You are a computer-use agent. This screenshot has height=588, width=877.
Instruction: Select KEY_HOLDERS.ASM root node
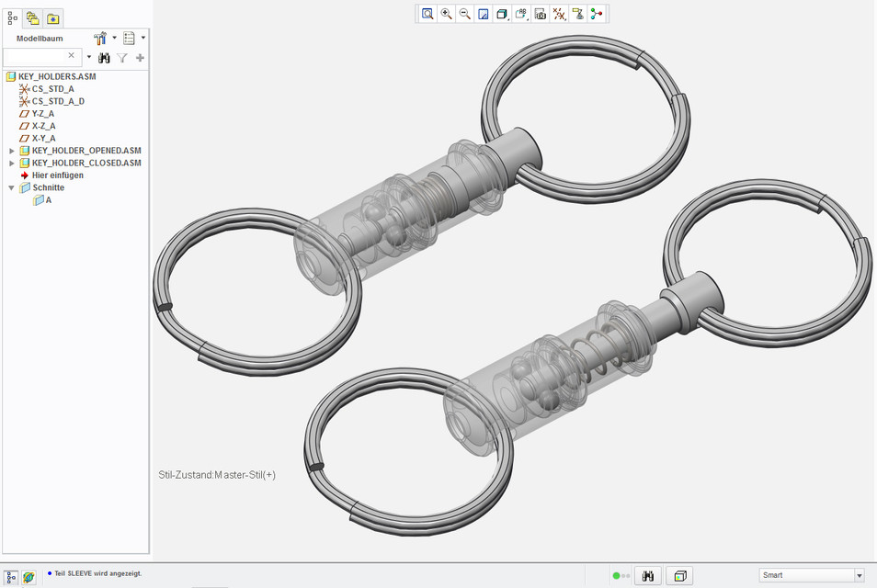(x=56, y=76)
